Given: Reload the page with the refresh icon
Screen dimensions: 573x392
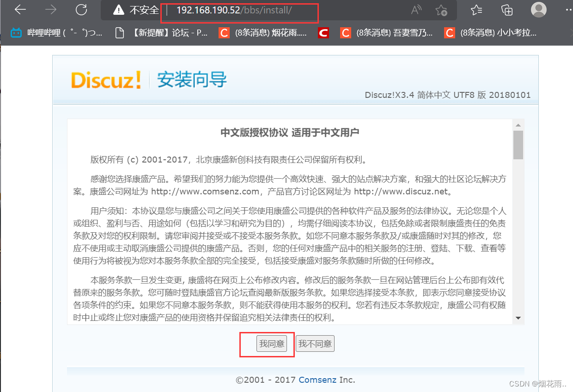Looking at the screenshot, I should [81, 10].
